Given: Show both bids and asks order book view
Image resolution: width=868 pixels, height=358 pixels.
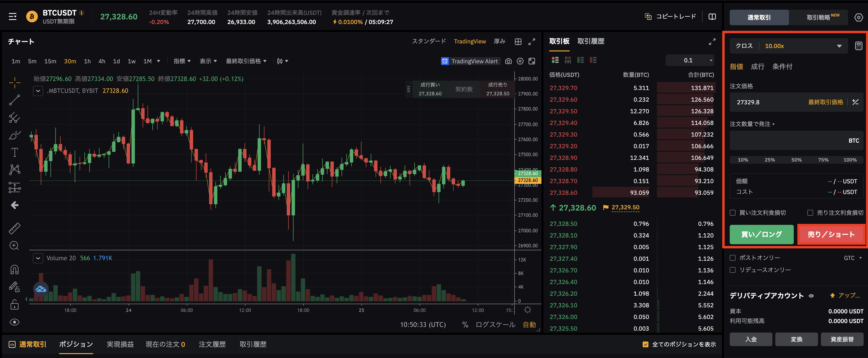Looking at the screenshot, I should tap(555, 60).
